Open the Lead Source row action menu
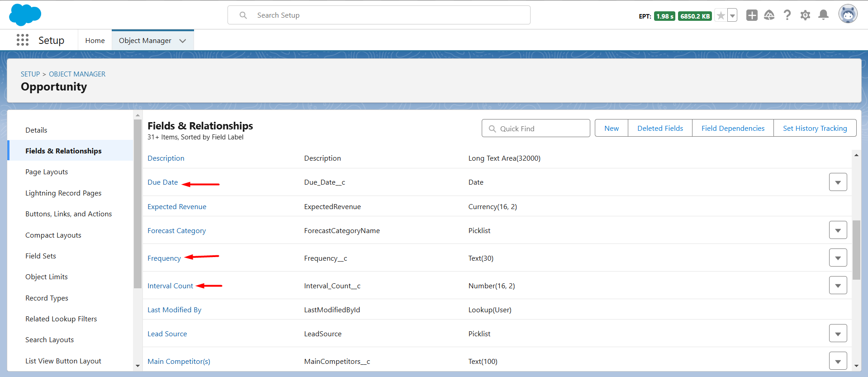The width and height of the screenshot is (868, 377). click(x=838, y=334)
